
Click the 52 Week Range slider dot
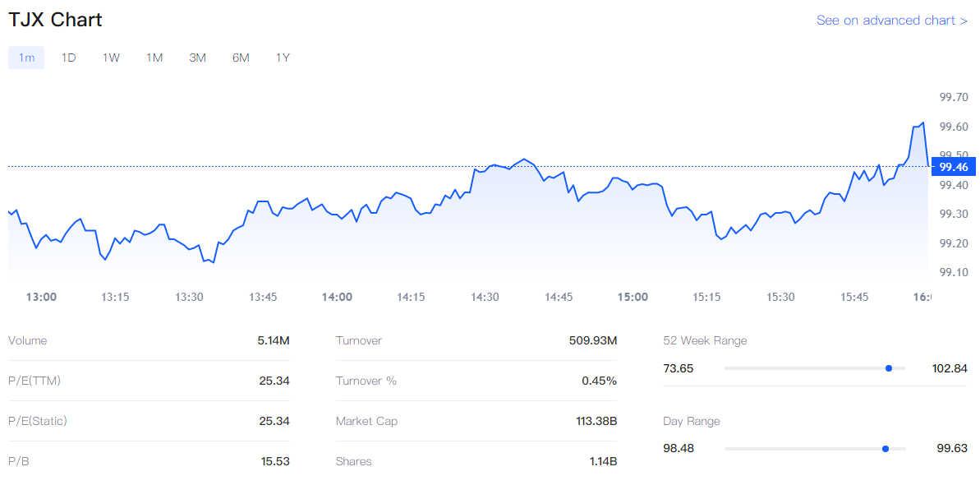[889, 368]
